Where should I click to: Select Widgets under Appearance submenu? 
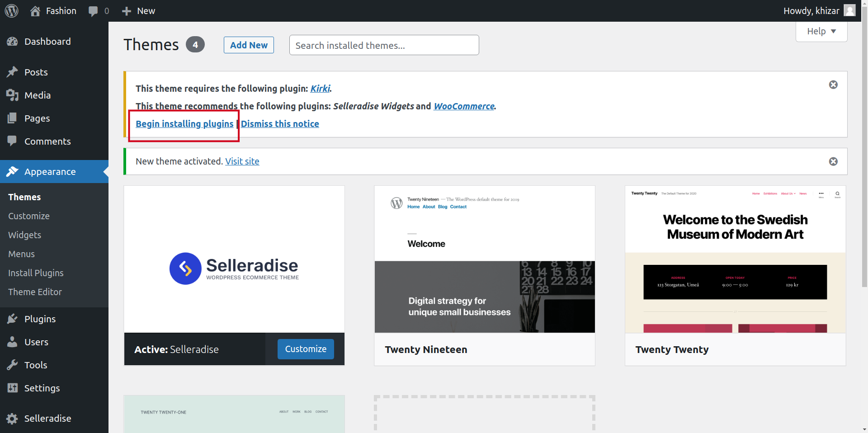pyautogui.click(x=25, y=235)
